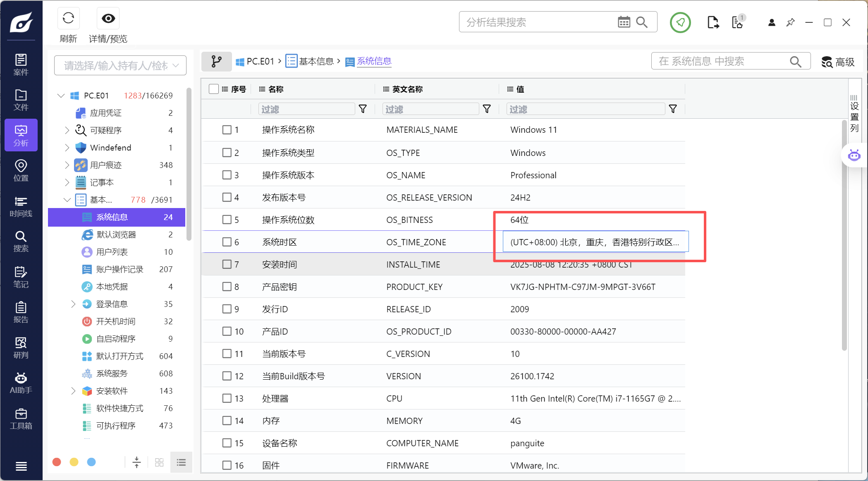Image resolution: width=868 pixels, height=481 pixels.
Task: Click the 基本信息 breadcrumb link
Action: point(310,62)
